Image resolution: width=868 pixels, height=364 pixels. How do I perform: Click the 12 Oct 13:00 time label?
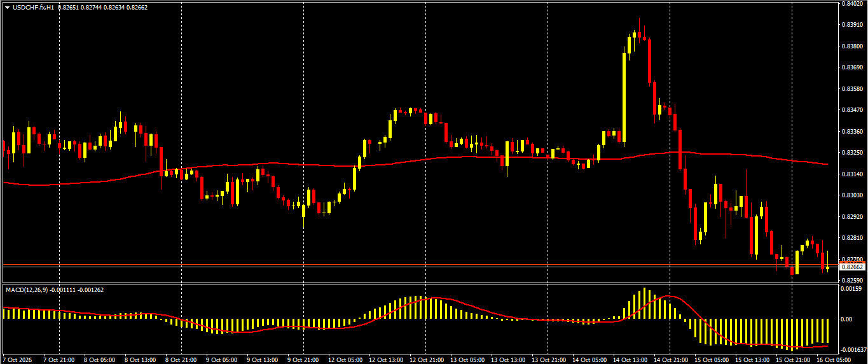tap(386, 360)
